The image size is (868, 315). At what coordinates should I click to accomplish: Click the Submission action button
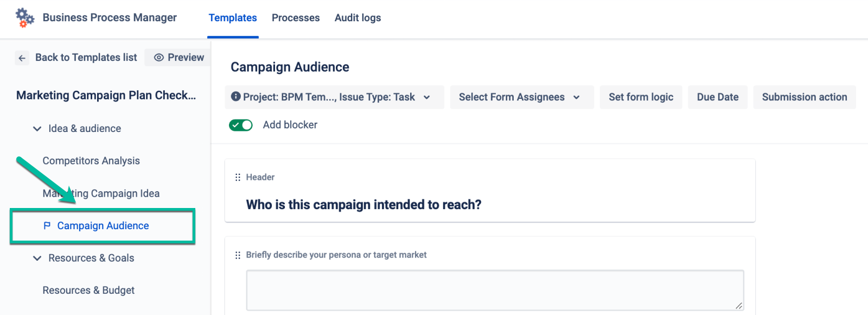(x=804, y=97)
